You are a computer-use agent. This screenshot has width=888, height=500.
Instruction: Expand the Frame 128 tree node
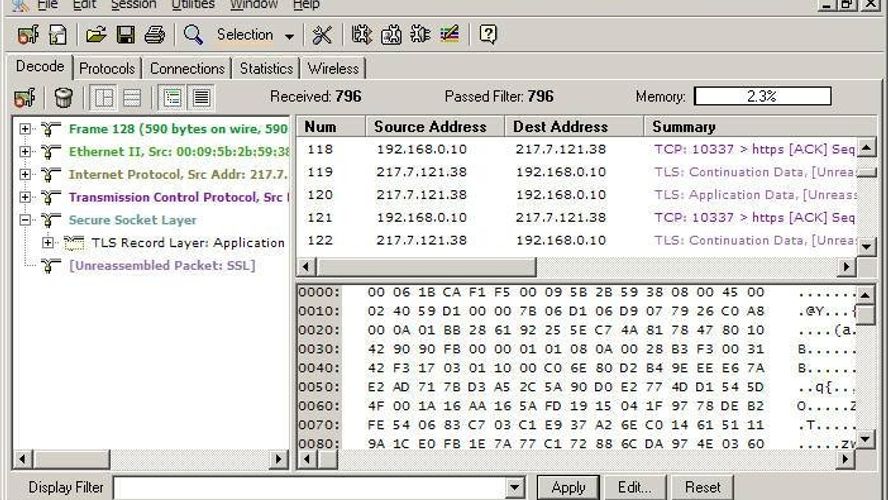(25, 129)
